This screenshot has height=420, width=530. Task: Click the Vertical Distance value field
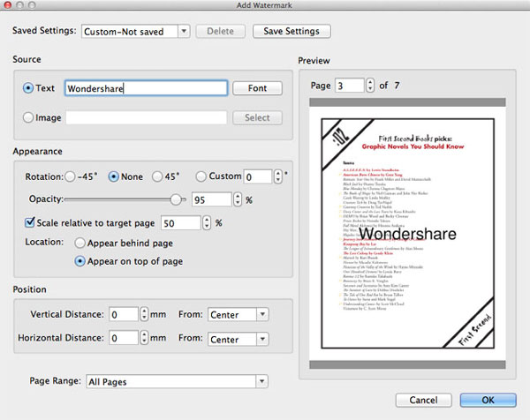(124, 314)
